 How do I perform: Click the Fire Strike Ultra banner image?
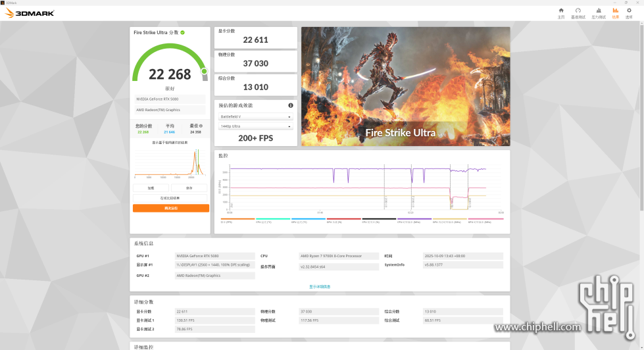pyautogui.click(x=405, y=86)
